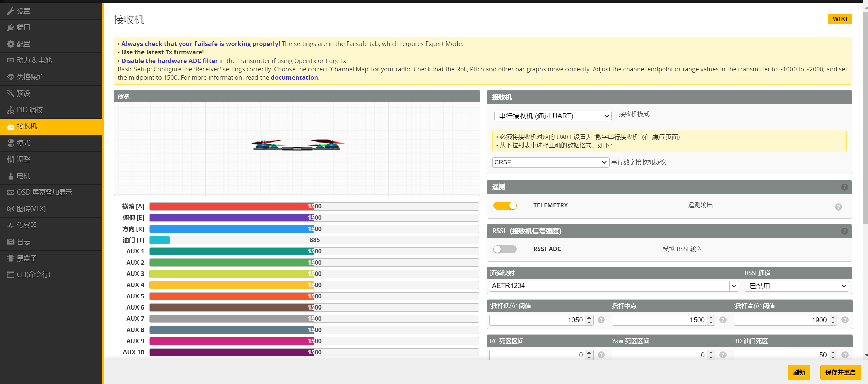The height and width of the screenshot is (384, 868).
Task: Open the documentation link
Action: 294,78
